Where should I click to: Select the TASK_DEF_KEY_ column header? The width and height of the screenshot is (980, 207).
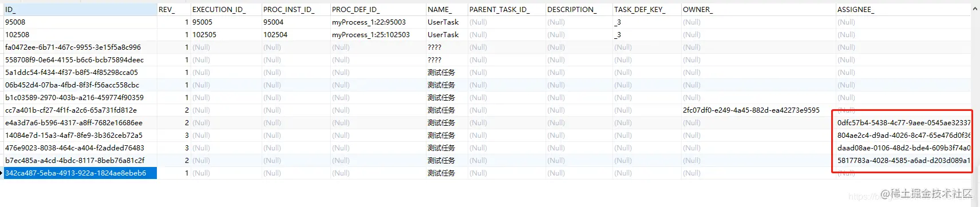point(647,10)
